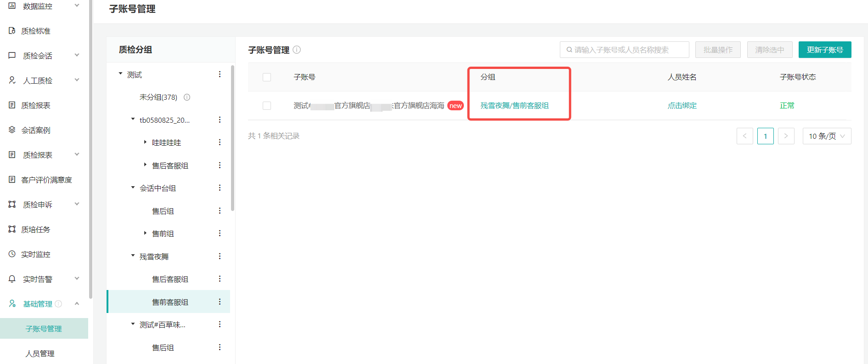Image resolution: width=868 pixels, height=364 pixels.
Task: Click the sub-account search input field
Action: click(x=625, y=50)
